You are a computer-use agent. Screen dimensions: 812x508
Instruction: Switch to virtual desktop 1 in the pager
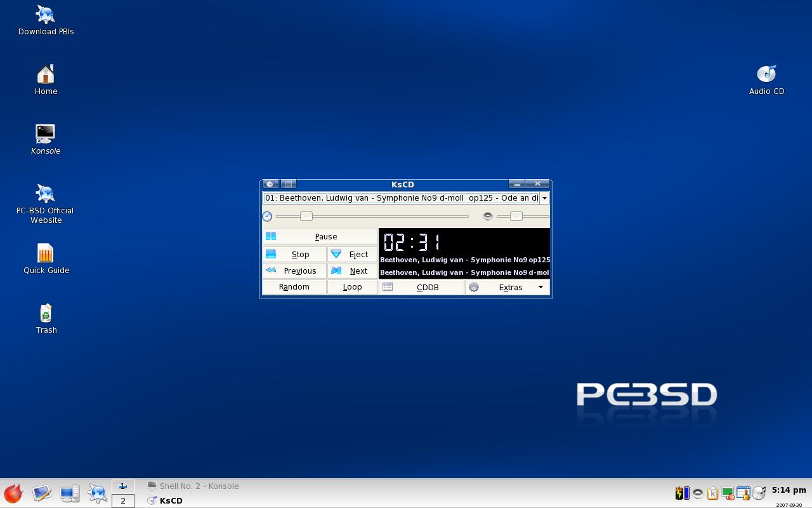point(123,486)
